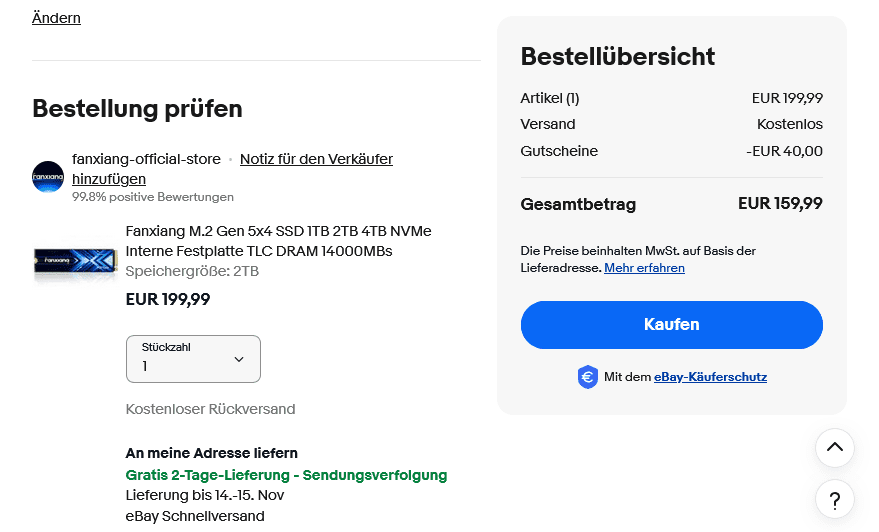Open the Mehr erfahren link about MwSt.
Image resolution: width=879 pixels, height=532 pixels.
coord(644,268)
